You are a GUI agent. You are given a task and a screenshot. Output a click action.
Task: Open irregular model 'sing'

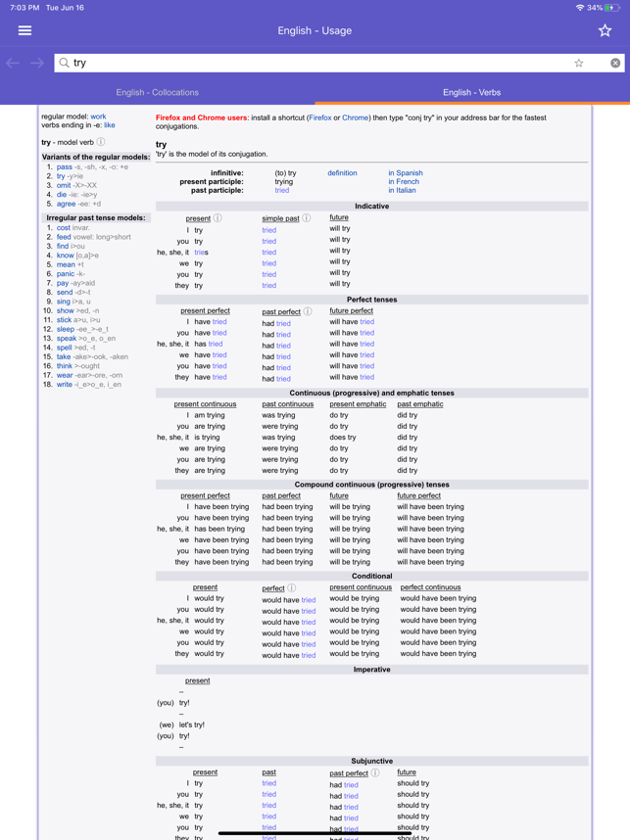(x=64, y=302)
